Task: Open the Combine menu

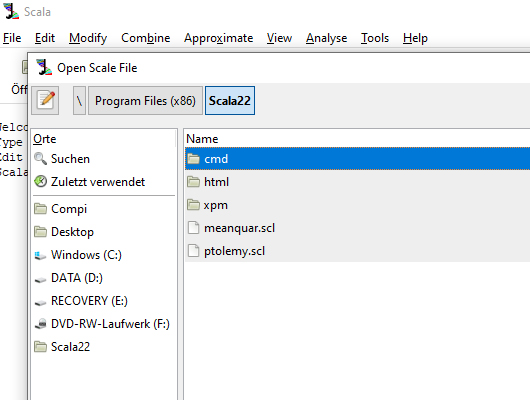Action: point(146,38)
